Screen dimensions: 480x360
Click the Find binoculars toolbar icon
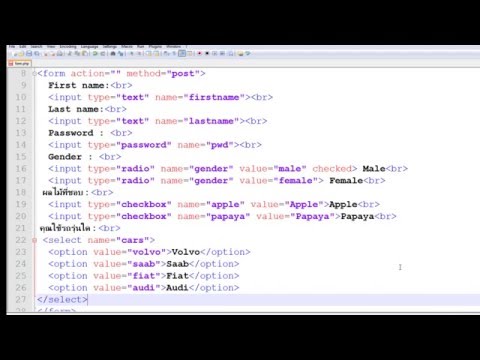click(113, 53)
